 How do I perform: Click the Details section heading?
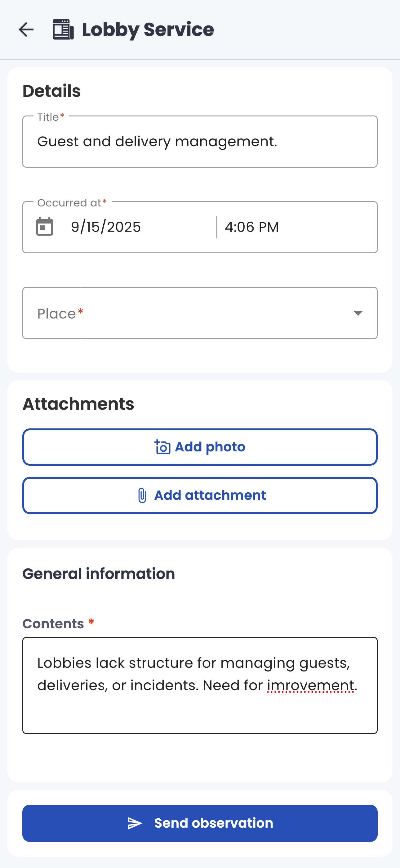pyautogui.click(x=51, y=91)
